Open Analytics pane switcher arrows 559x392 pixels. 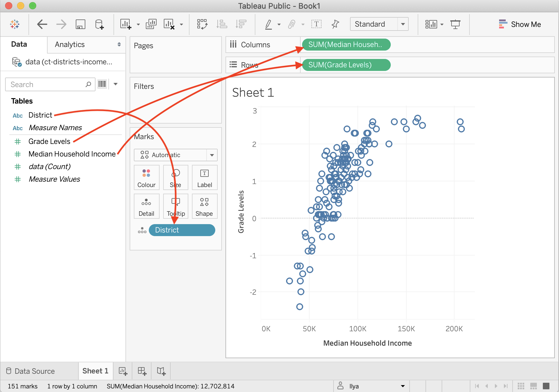pos(119,44)
